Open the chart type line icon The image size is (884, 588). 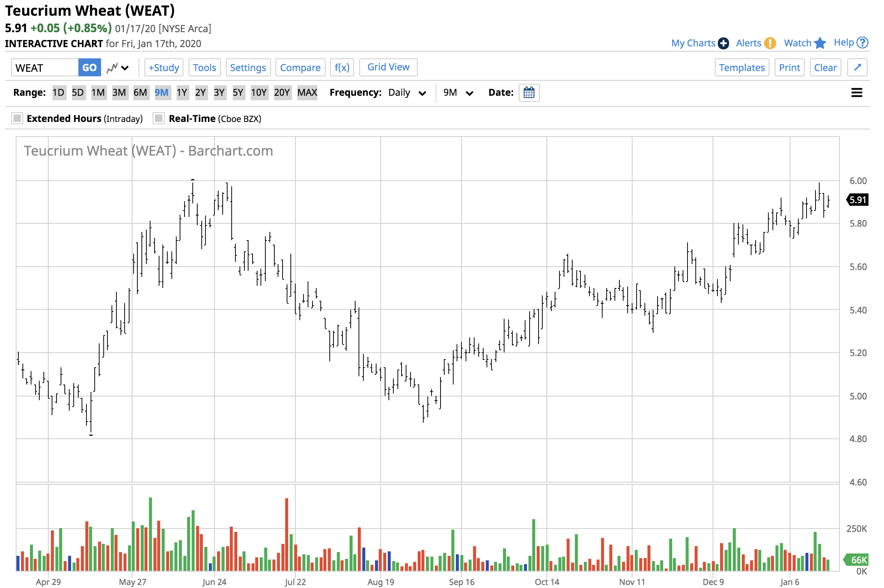pos(112,68)
